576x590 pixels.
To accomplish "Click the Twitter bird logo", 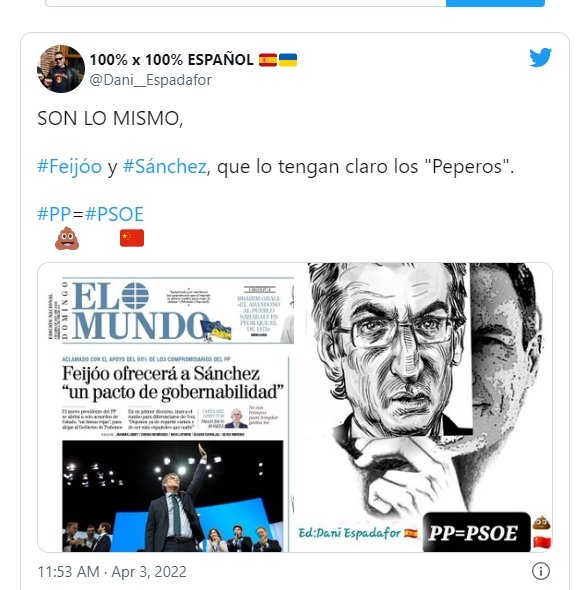I will pos(540,57).
